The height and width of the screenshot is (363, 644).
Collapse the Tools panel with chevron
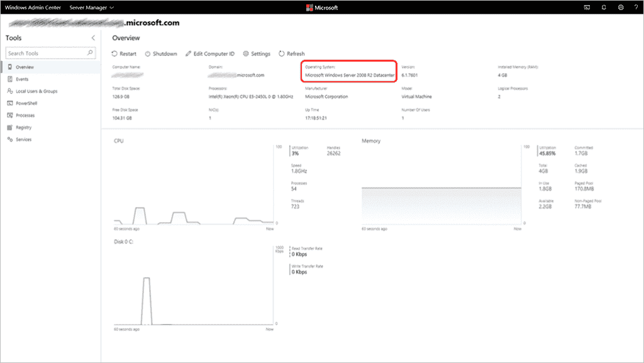(x=93, y=38)
